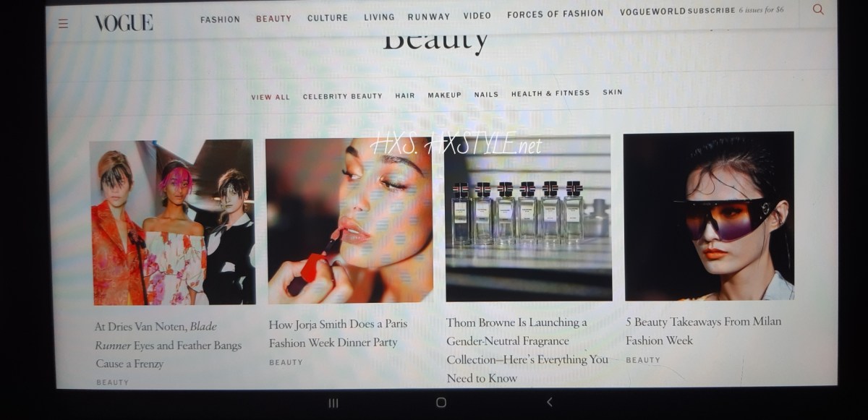Tap the Android back arrow
The height and width of the screenshot is (420, 868).
[x=549, y=402]
